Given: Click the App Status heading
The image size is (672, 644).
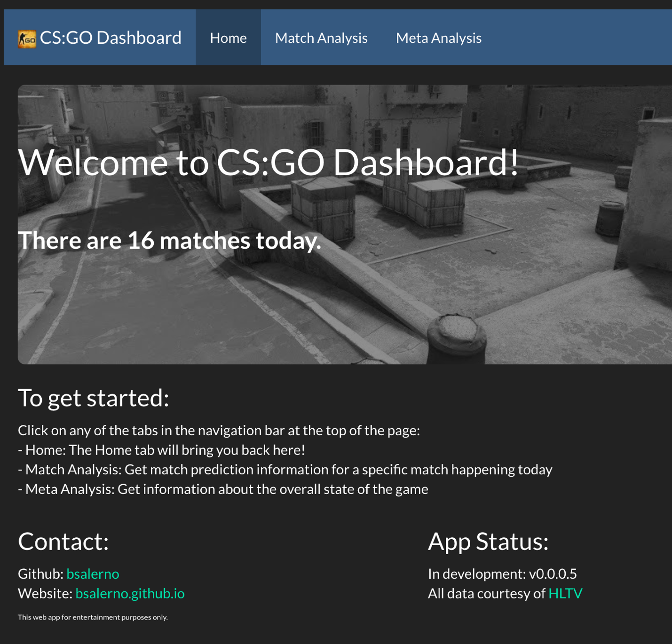Looking at the screenshot, I should coord(488,541).
